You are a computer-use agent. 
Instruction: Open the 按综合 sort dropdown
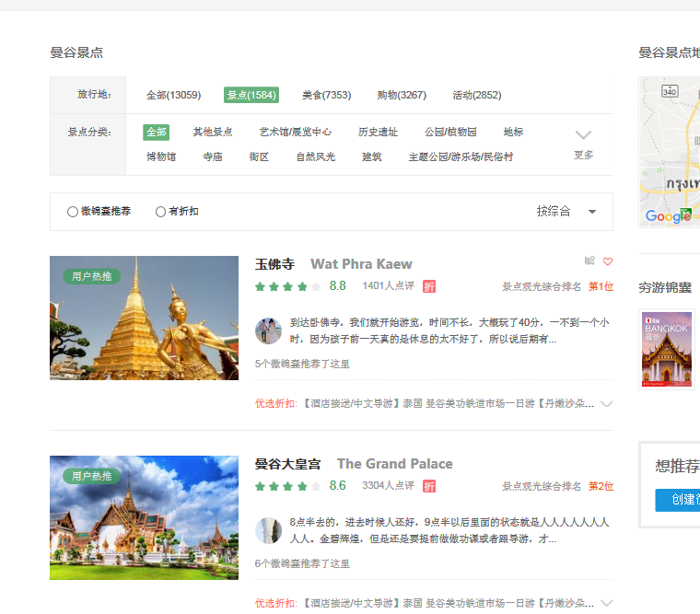pyautogui.click(x=566, y=212)
